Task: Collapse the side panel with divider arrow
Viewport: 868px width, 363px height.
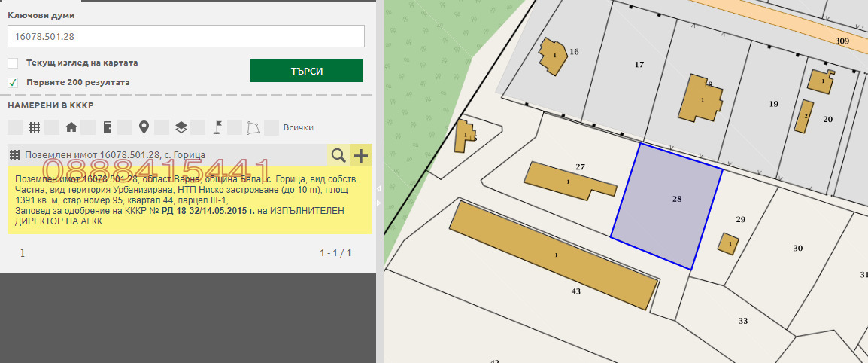Action: tap(379, 188)
